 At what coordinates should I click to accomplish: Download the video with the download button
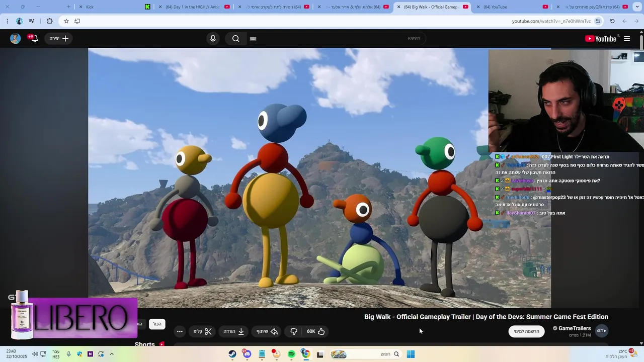point(234,331)
